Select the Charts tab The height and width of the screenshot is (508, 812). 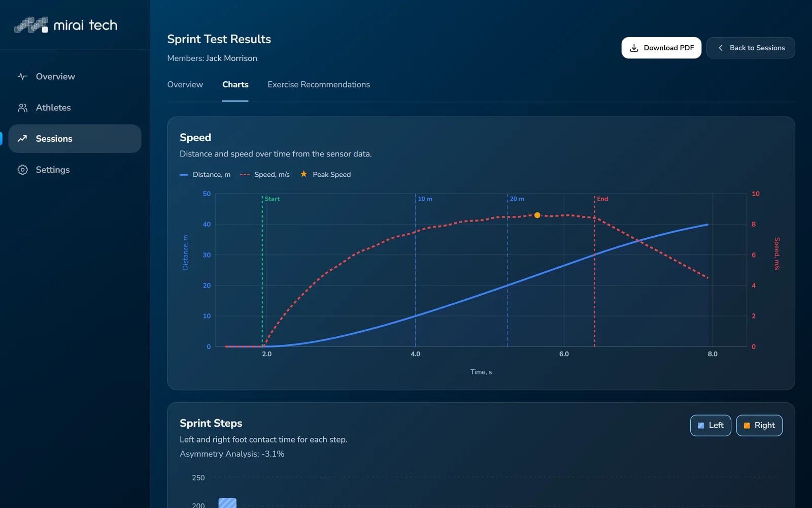pos(235,84)
